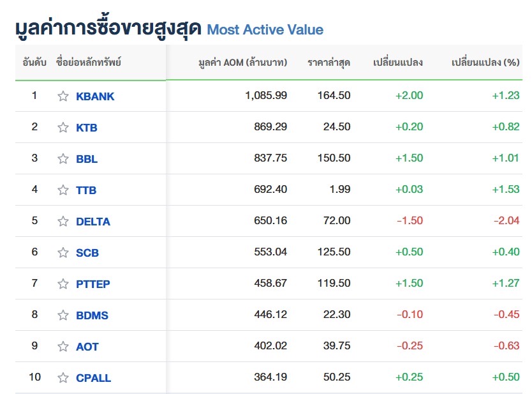Click the CPALL ticker link
Image resolution: width=532 pixels, height=394 pixels.
click(x=93, y=378)
